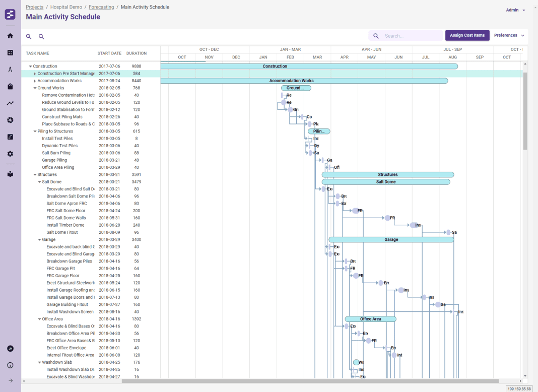Open the Admin user menu

coord(515,10)
